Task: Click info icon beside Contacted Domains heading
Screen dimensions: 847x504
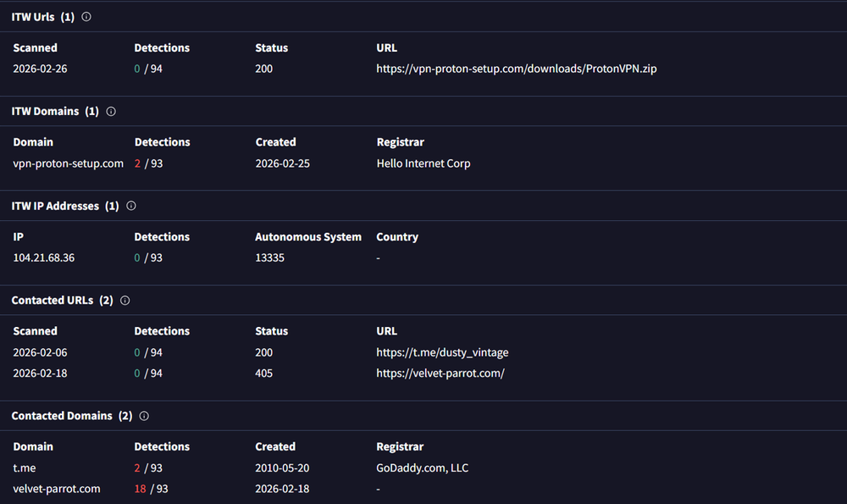Action: [144, 416]
